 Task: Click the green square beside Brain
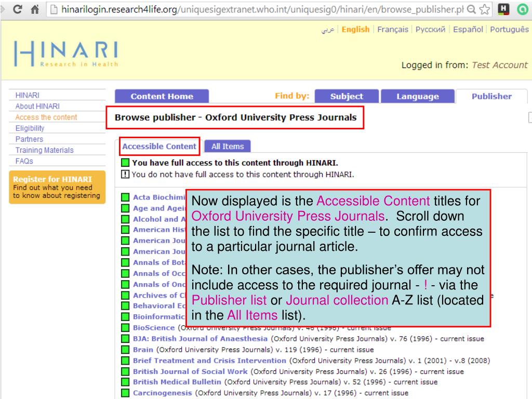point(125,350)
